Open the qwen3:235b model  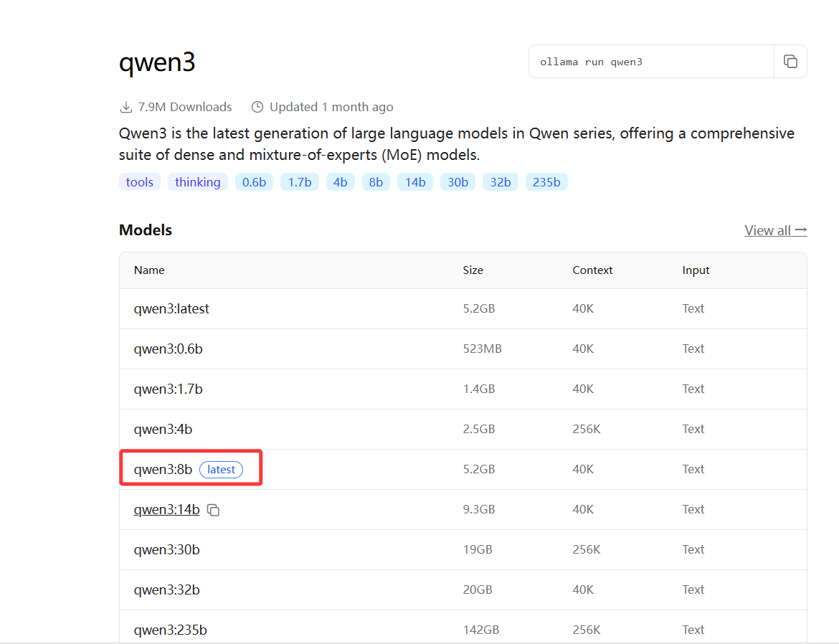170,630
